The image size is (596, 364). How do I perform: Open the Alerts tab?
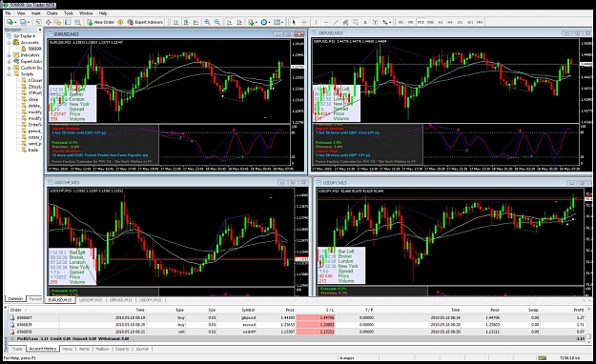coord(84,349)
